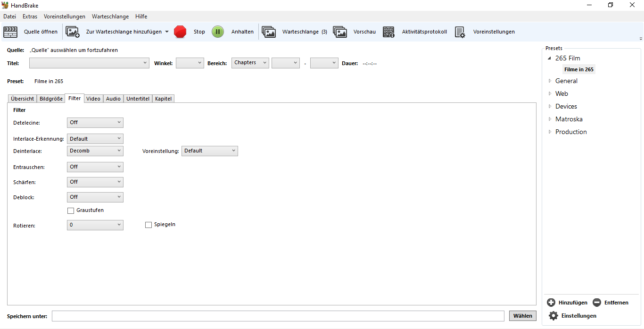This screenshot has height=329, width=644.
Task: Open the Hilfe menu
Action: [x=141, y=17]
